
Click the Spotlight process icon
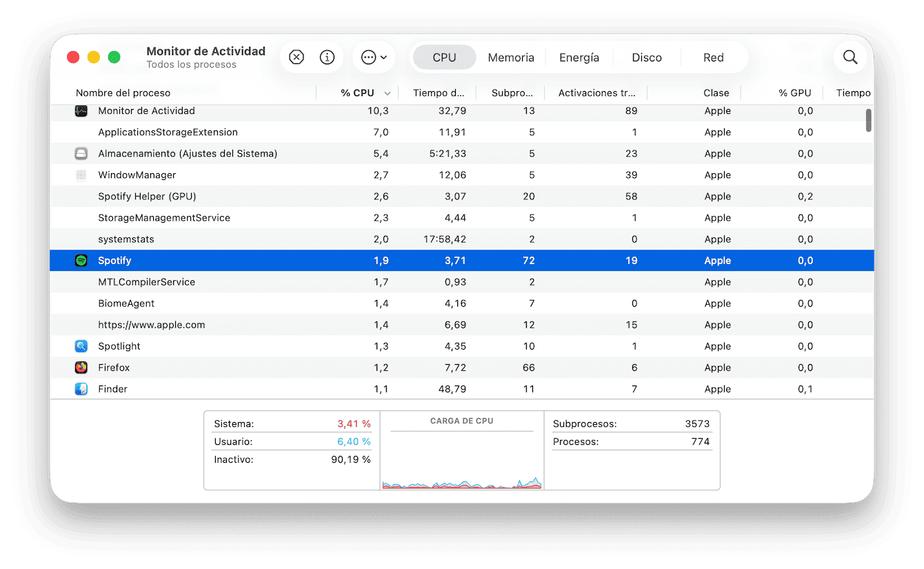point(81,346)
